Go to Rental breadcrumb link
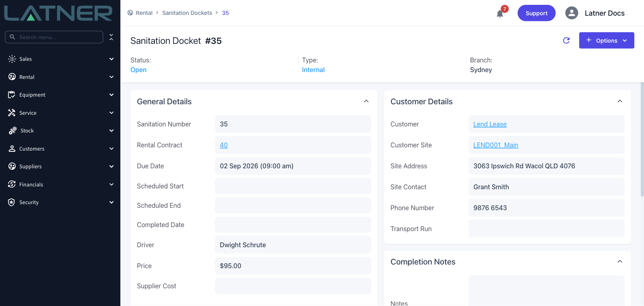This screenshot has width=644, height=306. pyautogui.click(x=144, y=13)
